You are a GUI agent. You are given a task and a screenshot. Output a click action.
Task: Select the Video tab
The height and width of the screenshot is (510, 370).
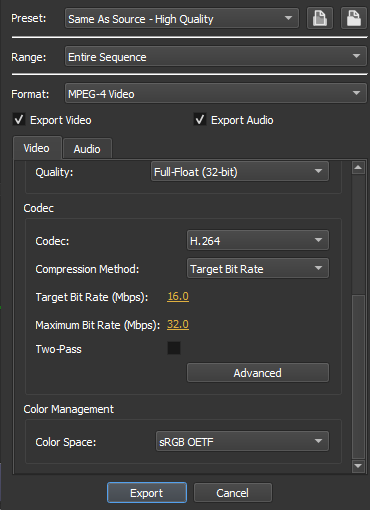point(37,148)
